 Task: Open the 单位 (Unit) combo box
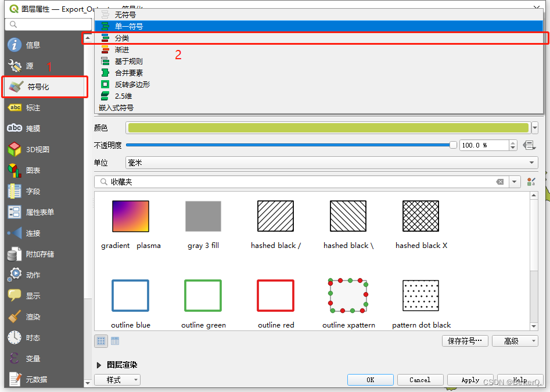(x=332, y=163)
